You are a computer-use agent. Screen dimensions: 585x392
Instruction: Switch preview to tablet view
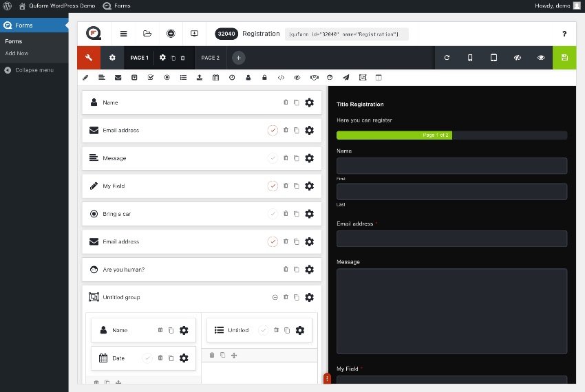click(493, 58)
